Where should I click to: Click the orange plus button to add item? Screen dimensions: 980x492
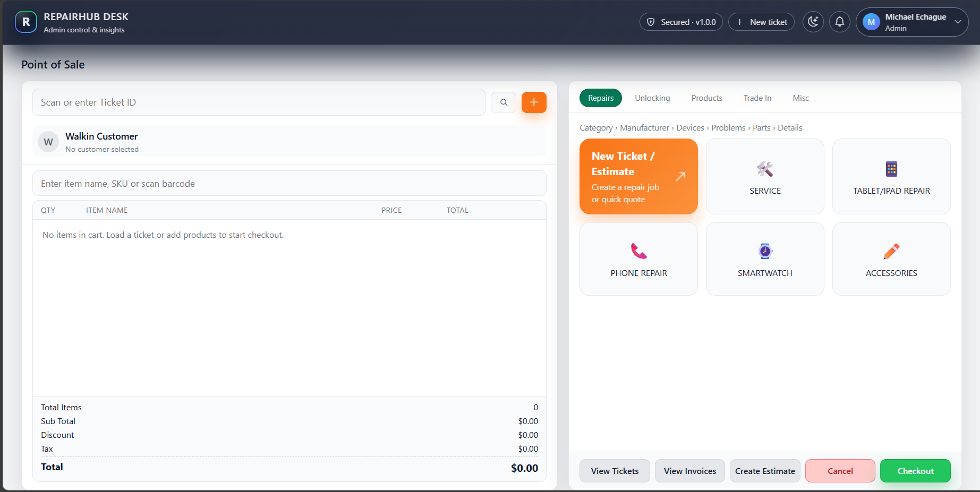pos(534,102)
